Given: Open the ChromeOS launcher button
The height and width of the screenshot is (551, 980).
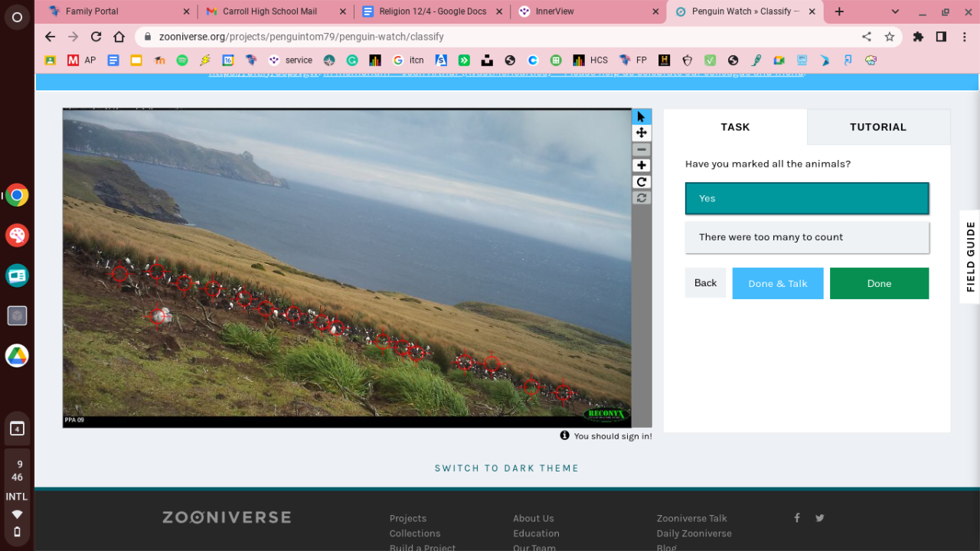Looking at the screenshot, I should [x=17, y=17].
